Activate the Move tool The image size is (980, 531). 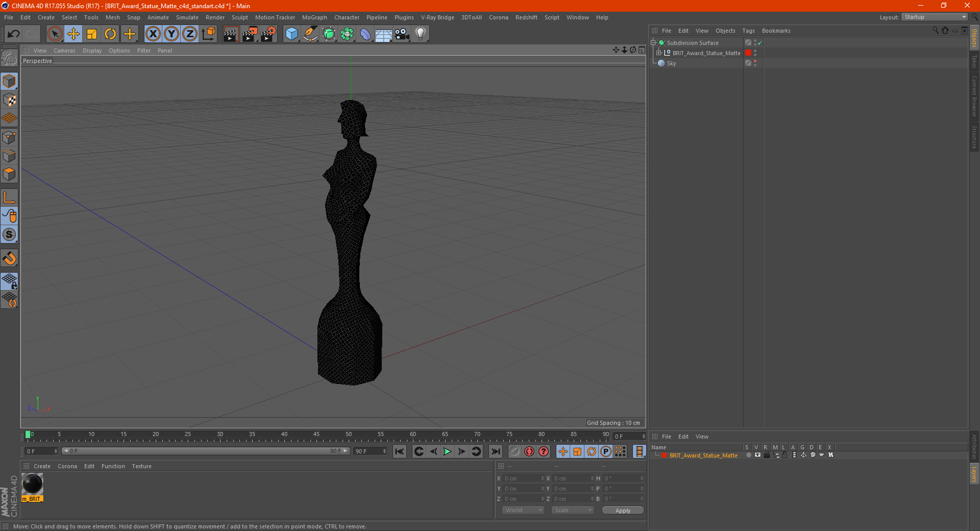click(x=73, y=34)
